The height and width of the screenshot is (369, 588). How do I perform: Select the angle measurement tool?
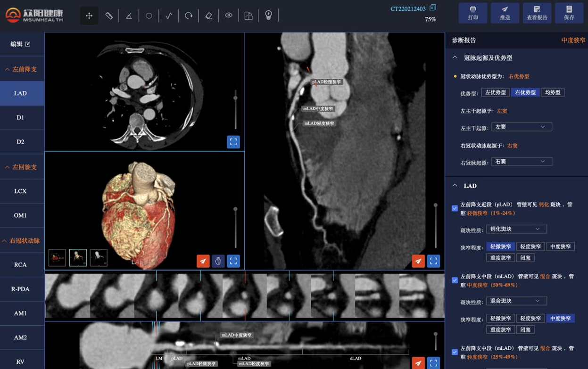[129, 16]
